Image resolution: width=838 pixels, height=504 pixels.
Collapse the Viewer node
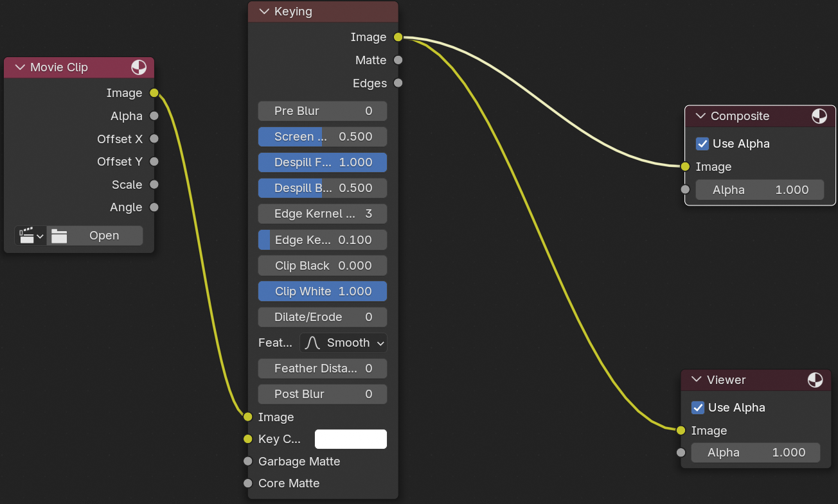coord(696,380)
